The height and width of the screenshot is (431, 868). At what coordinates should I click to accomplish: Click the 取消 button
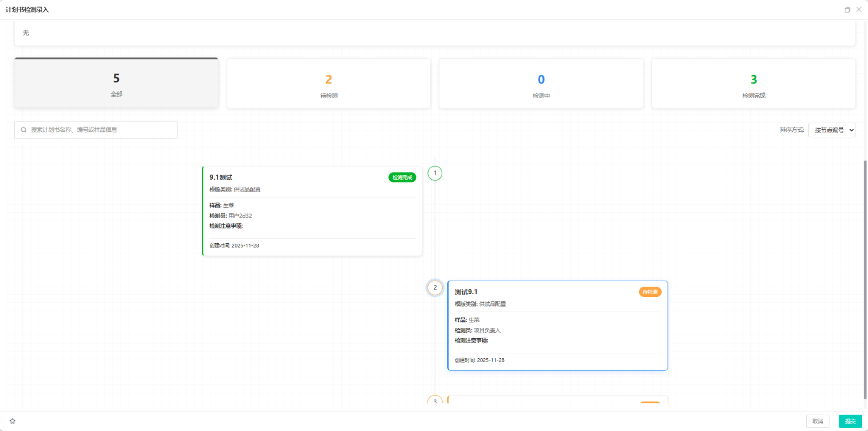tap(818, 421)
